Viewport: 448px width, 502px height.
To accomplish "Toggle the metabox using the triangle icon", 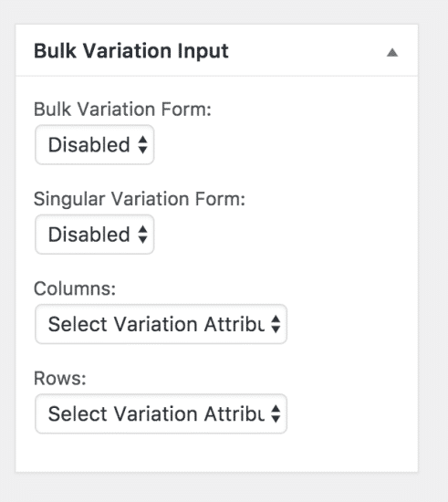I will (x=392, y=52).
